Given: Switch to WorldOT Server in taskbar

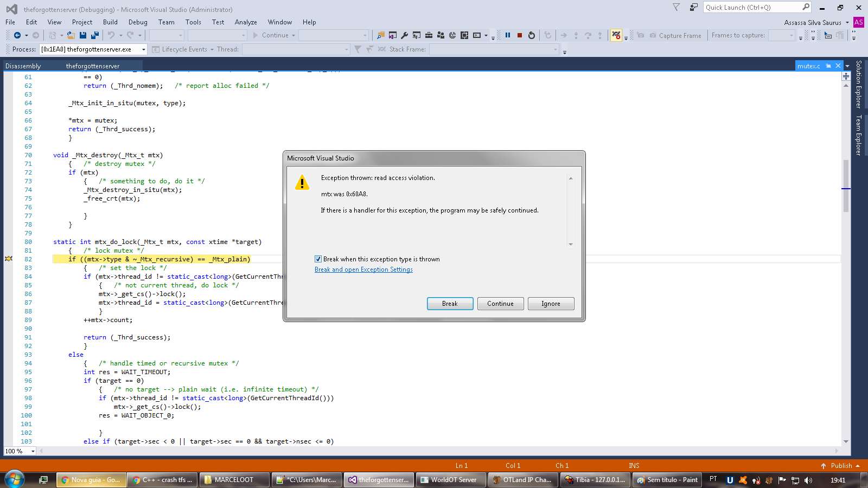Looking at the screenshot, I should click(450, 480).
